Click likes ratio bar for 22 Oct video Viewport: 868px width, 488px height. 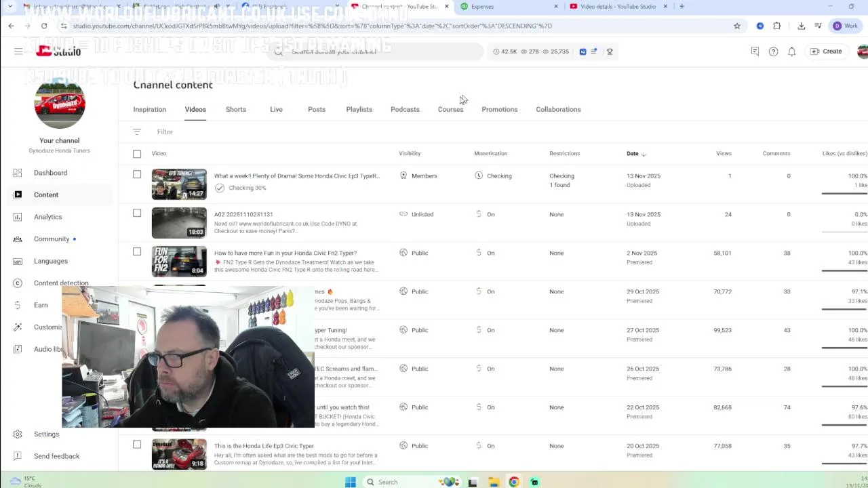[x=844, y=425]
